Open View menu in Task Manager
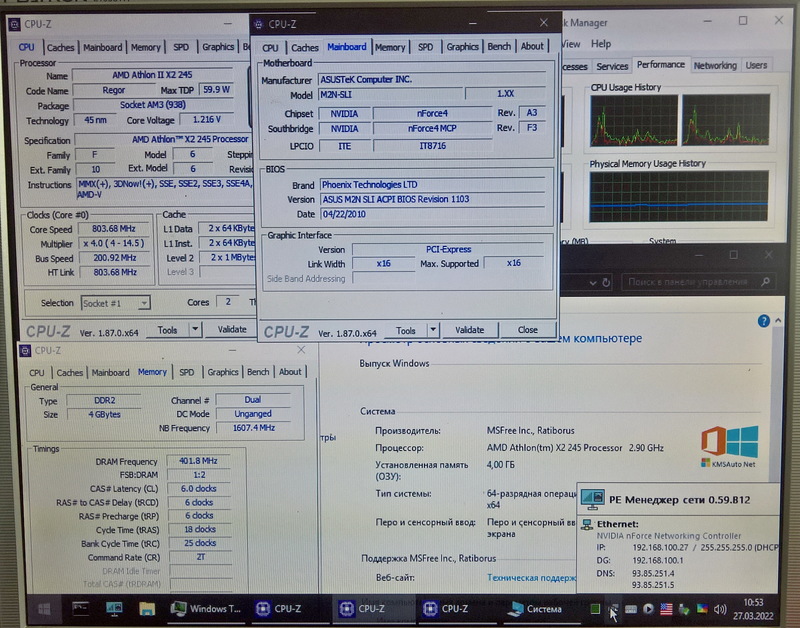Image resolution: width=800 pixels, height=628 pixels. point(570,44)
